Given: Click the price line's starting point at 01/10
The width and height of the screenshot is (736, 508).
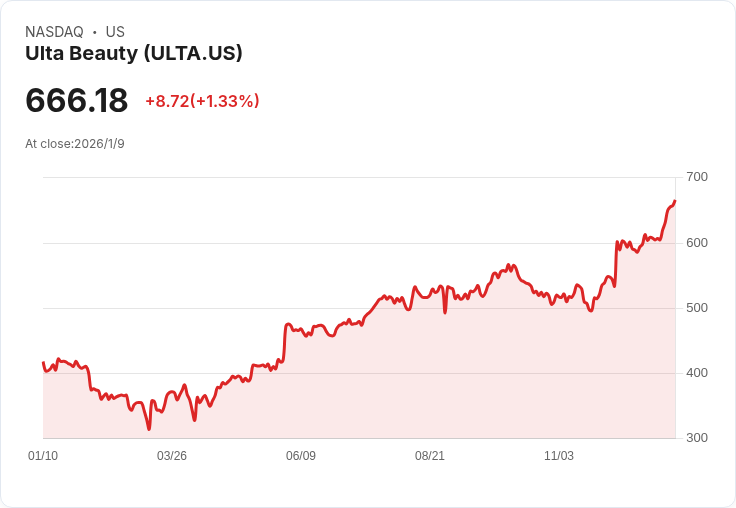Looking at the screenshot, I should click(x=43, y=362).
